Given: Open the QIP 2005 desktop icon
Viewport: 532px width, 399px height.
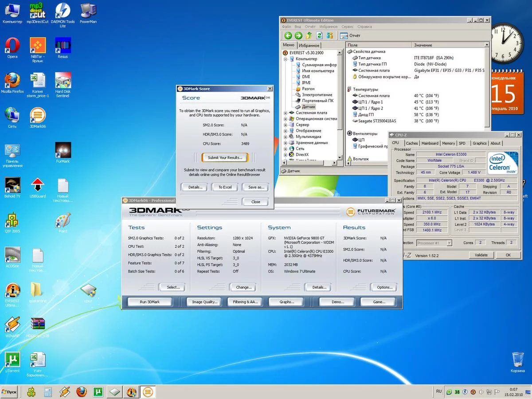Looking at the screenshot, I should 12,223.
